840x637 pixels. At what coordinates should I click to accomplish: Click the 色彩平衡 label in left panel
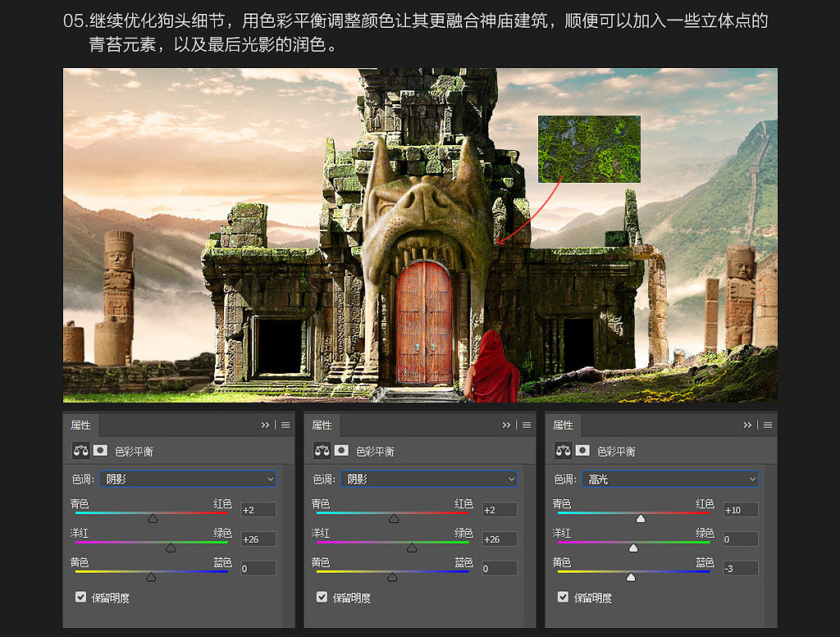pyautogui.click(x=134, y=452)
